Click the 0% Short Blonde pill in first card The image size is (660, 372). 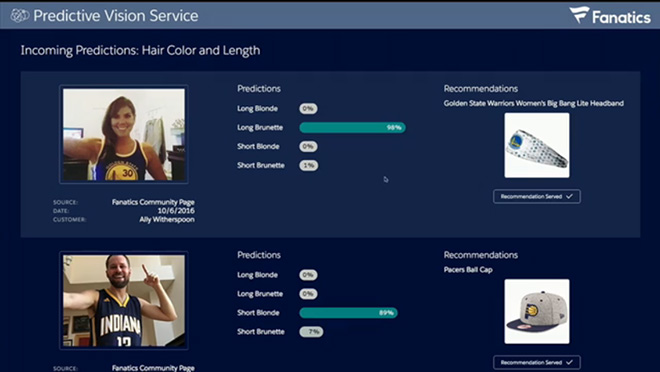point(308,146)
